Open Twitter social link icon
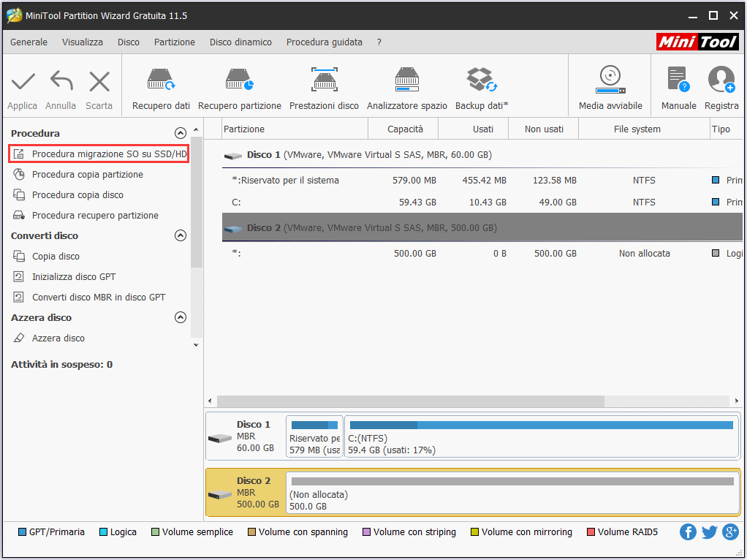This screenshot has width=747, height=560. [x=709, y=532]
